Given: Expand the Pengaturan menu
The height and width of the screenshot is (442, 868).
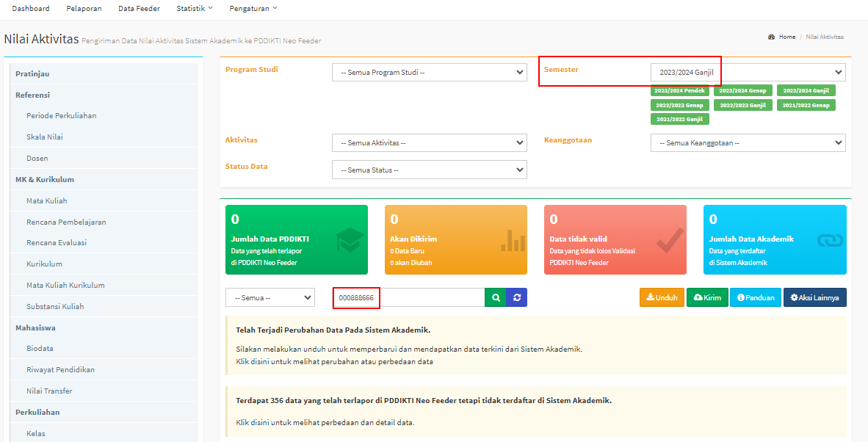Looking at the screenshot, I should coord(253,8).
